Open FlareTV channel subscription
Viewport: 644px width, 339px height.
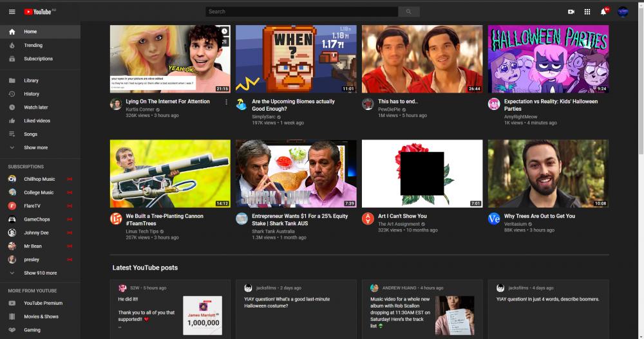pyautogui.click(x=40, y=206)
